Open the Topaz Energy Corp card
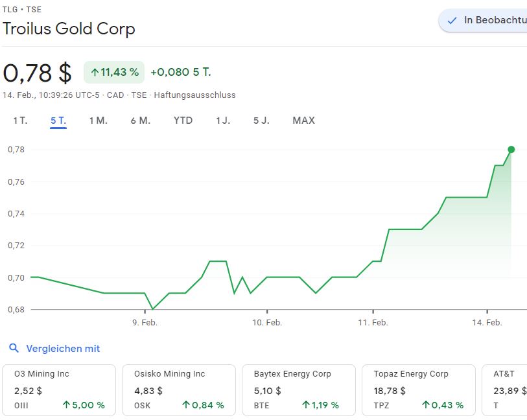Image resolution: width=527 pixels, height=420 pixels. tap(419, 390)
